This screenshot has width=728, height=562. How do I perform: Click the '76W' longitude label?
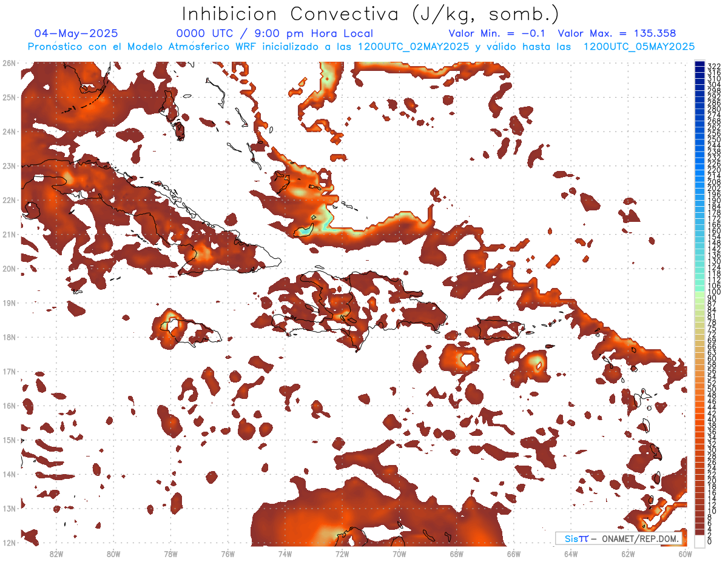coord(227,554)
